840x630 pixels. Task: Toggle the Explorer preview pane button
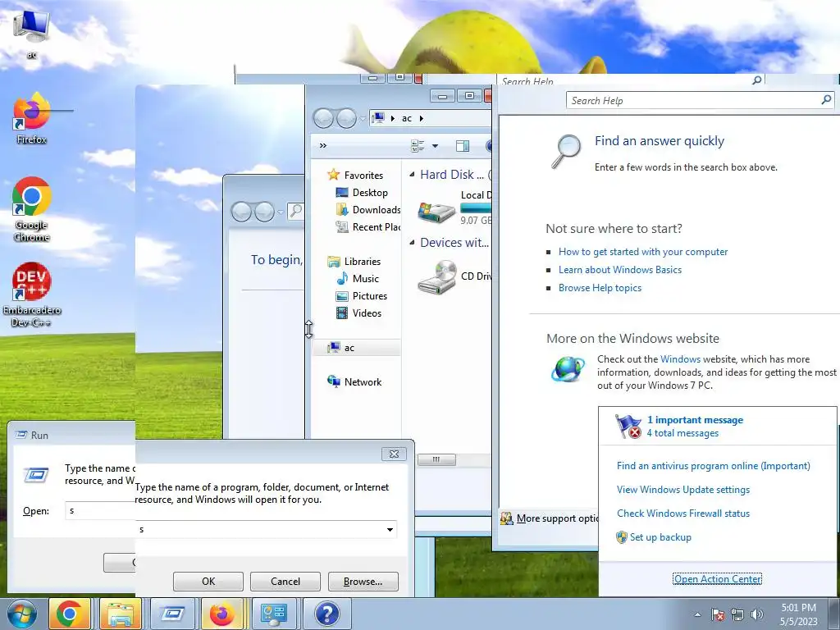pyautogui.click(x=463, y=146)
